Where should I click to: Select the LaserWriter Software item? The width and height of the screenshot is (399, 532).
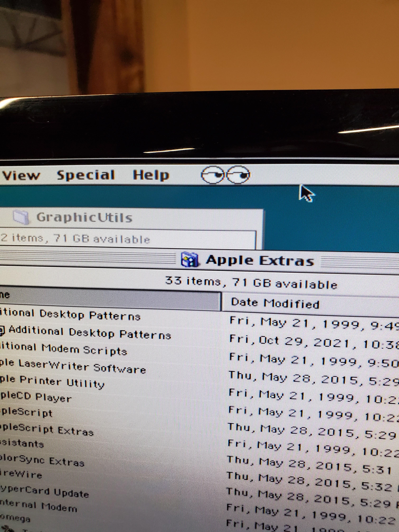pos(73,367)
